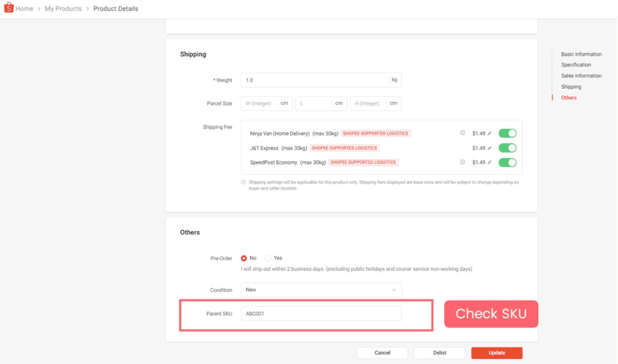This screenshot has width=618, height=364.
Task: Edit Ninja Van shipping fee pencil icon
Action: pyautogui.click(x=489, y=133)
